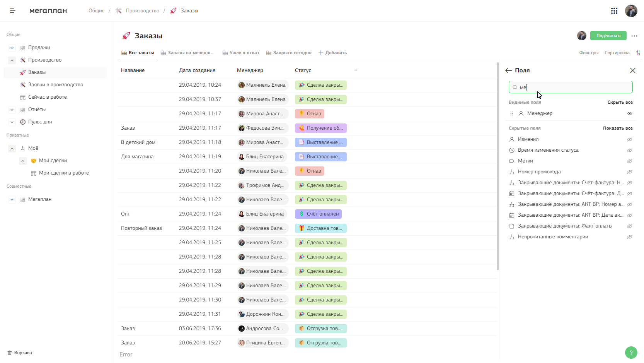This screenshot has width=644, height=363.
Task: Click the Изменил person icon
Action: [512, 139]
